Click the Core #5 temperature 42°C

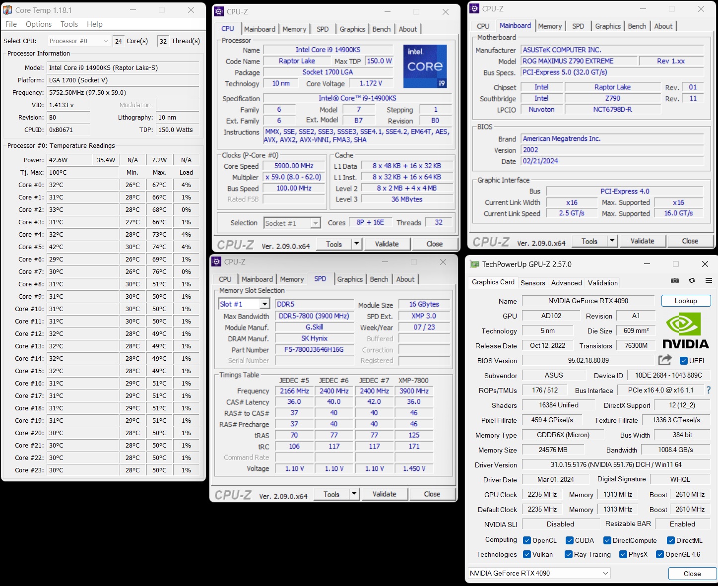click(x=82, y=247)
